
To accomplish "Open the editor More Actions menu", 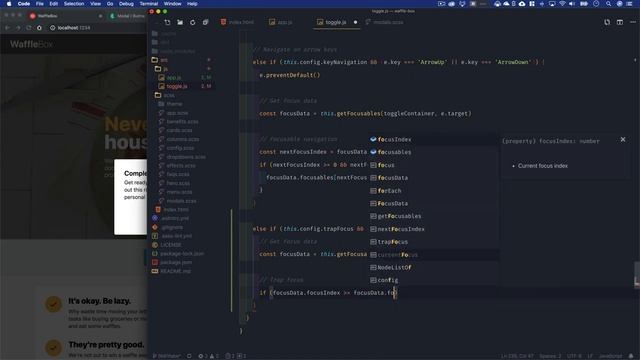I will (633, 22).
